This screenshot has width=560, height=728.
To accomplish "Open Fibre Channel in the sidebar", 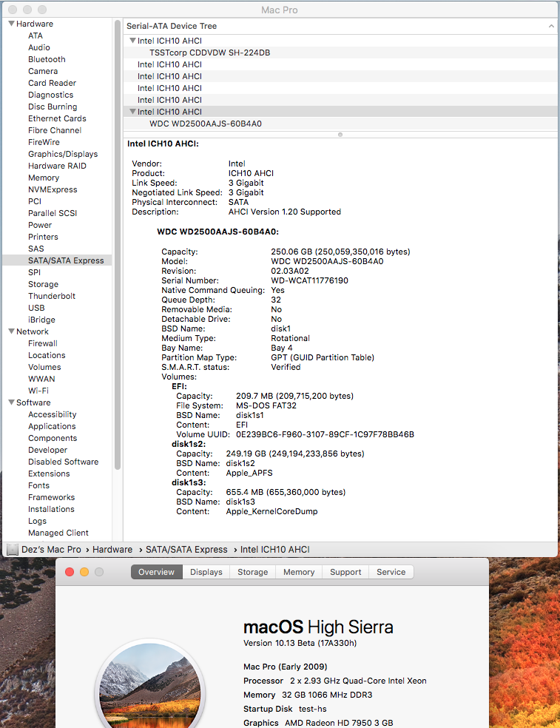I will [55, 130].
